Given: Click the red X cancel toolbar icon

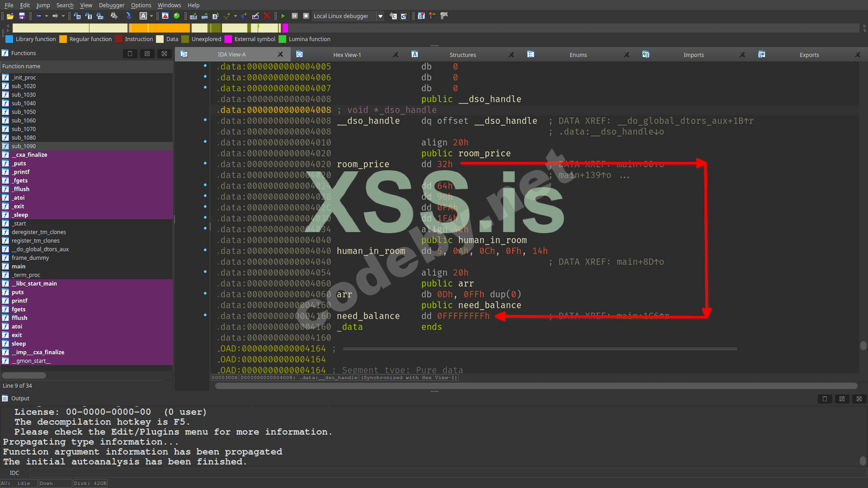Looking at the screenshot, I should (x=266, y=16).
